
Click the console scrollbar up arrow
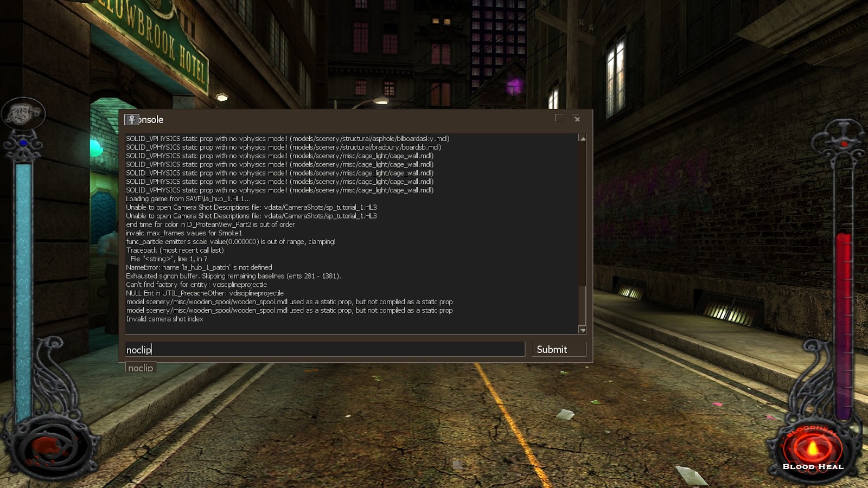click(583, 139)
